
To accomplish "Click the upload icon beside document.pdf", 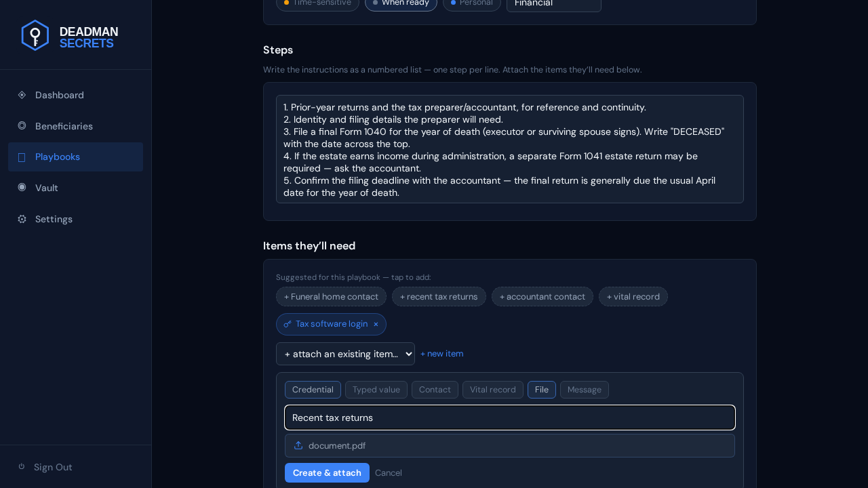I will [298, 445].
